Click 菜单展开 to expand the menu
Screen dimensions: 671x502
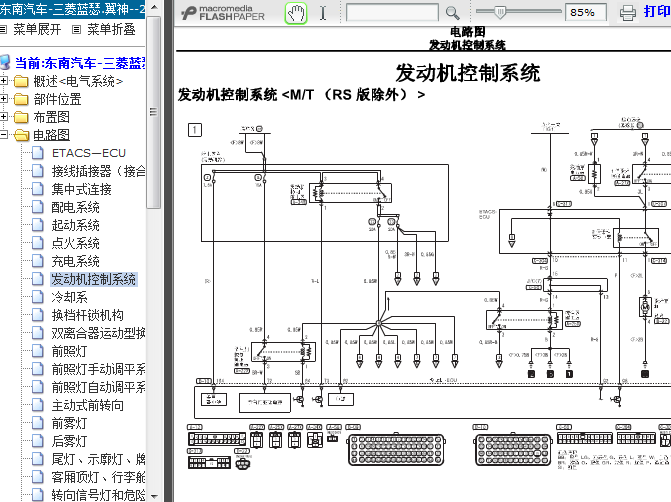coord(37,29)
